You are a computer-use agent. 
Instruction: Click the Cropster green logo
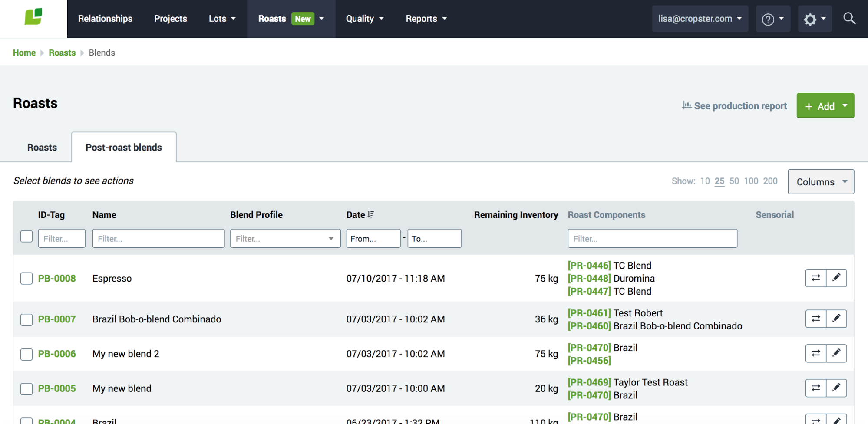tap(33, 17)
